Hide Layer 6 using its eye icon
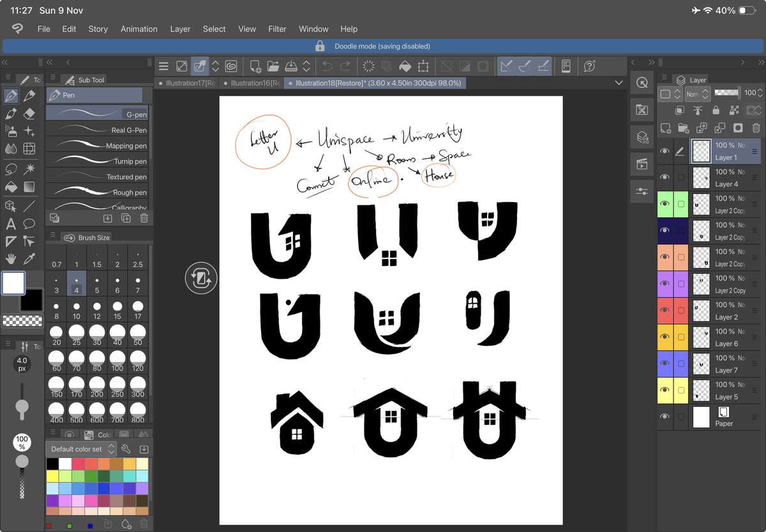The image size is (766, 532). [x=665, y=337]
